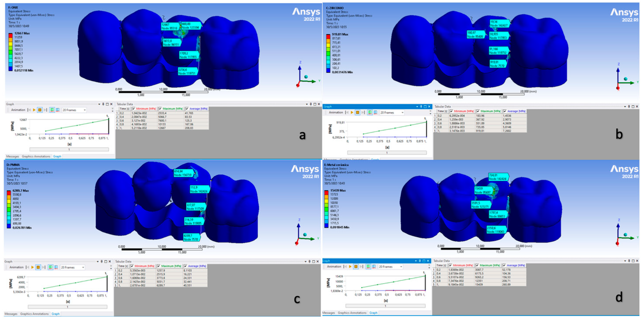
Task: Select Result Sets mode in PMMA panel
Action: (x=56, y=267)
